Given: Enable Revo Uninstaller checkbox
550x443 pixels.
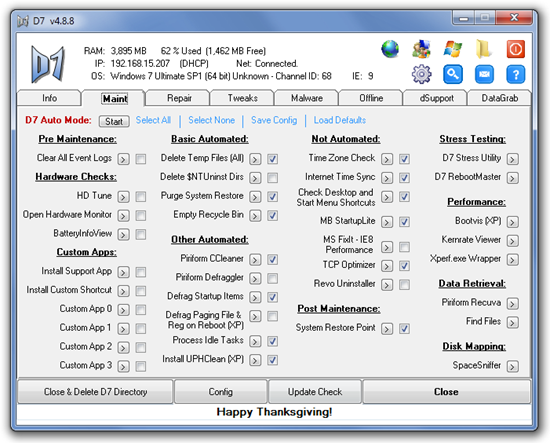Looking at the screenshot, I should point(404,285).
